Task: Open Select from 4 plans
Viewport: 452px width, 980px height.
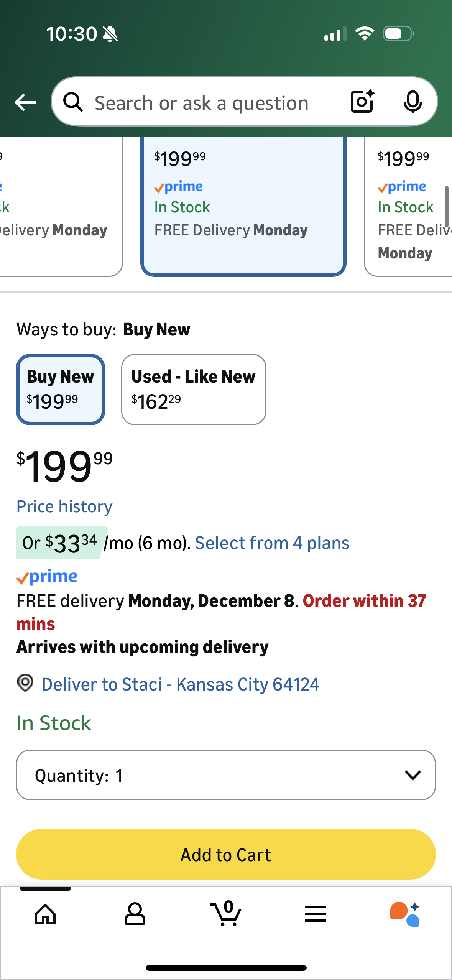Action: point(272,543)
